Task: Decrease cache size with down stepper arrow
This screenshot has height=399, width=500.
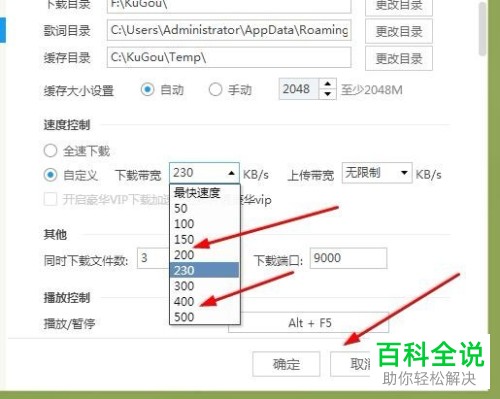Action: (x=328, y=94)
